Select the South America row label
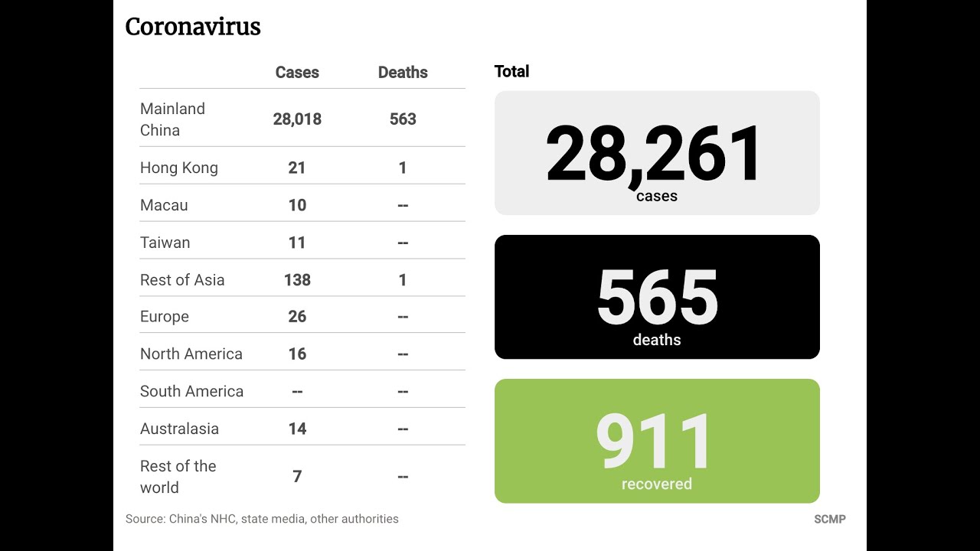This screenshot has width=980, height=551. [x=191, y=392]
